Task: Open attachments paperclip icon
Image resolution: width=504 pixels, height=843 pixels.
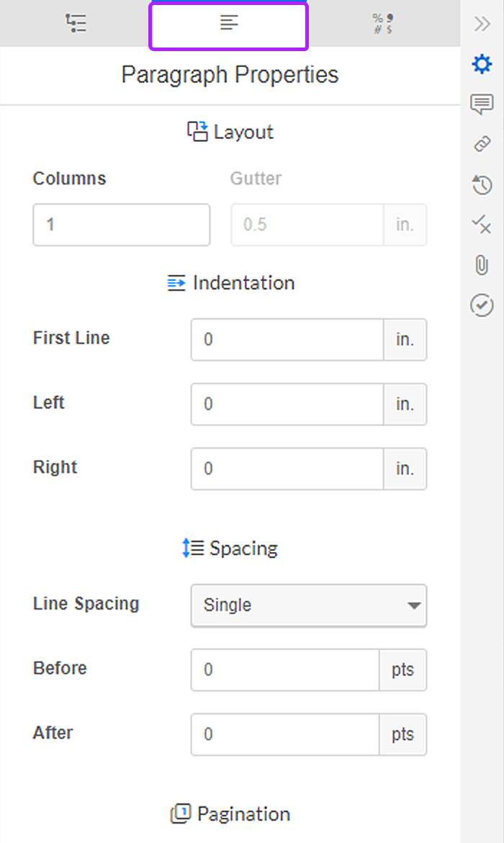Action: (482, 265)
